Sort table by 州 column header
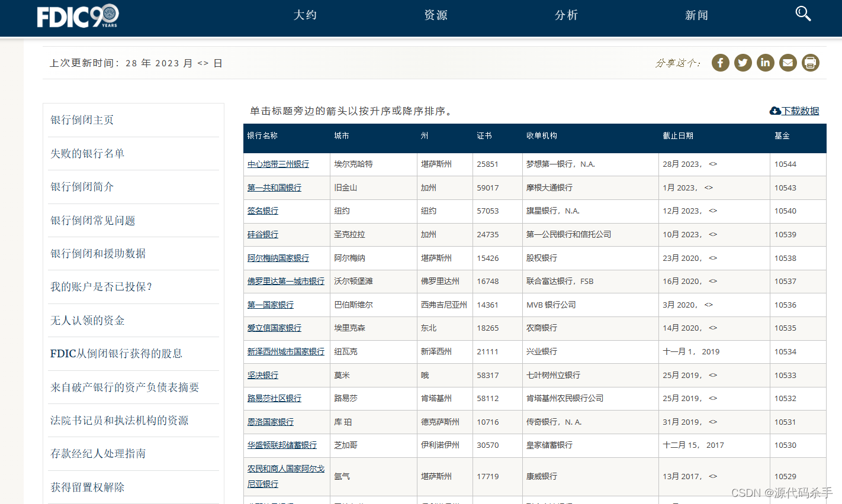Screen dimensions: 842x504 pyautogui.click(x=425, y=135)
